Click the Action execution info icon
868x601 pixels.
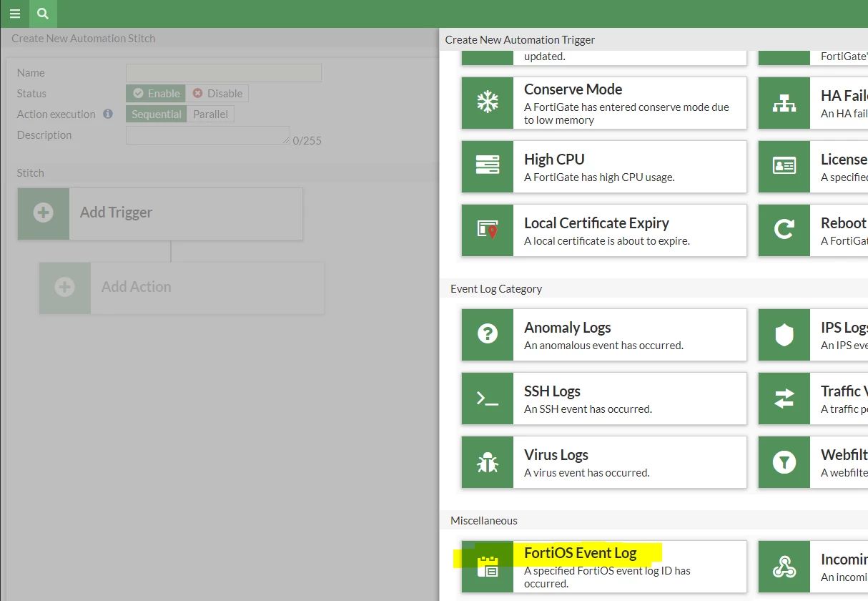108,114
